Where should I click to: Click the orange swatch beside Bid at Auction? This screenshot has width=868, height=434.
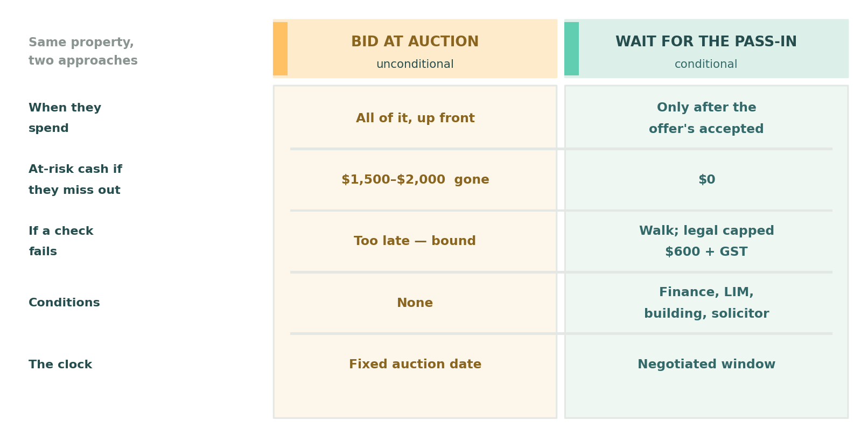click(280, 48)
